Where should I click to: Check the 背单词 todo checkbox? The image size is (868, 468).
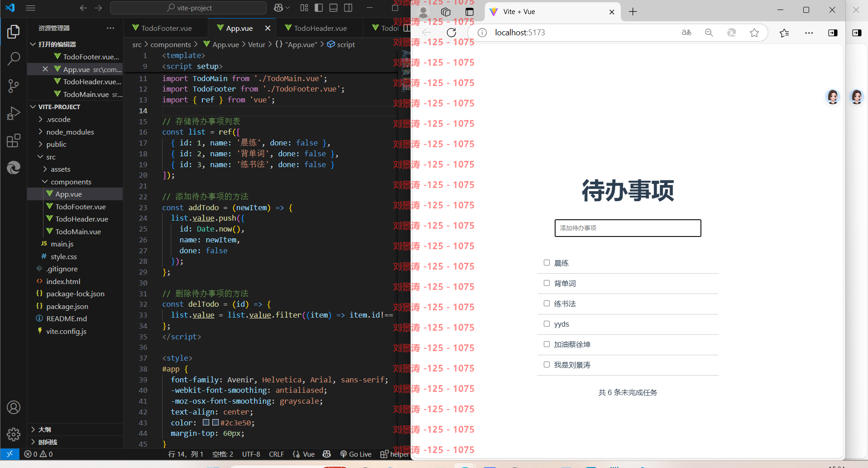click(x=547, y=283)
